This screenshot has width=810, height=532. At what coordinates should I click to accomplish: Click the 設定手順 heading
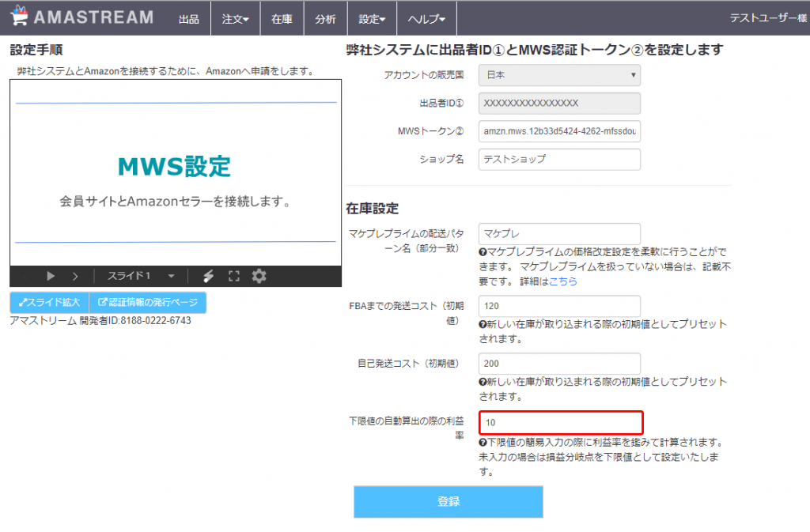pos(36,50)
